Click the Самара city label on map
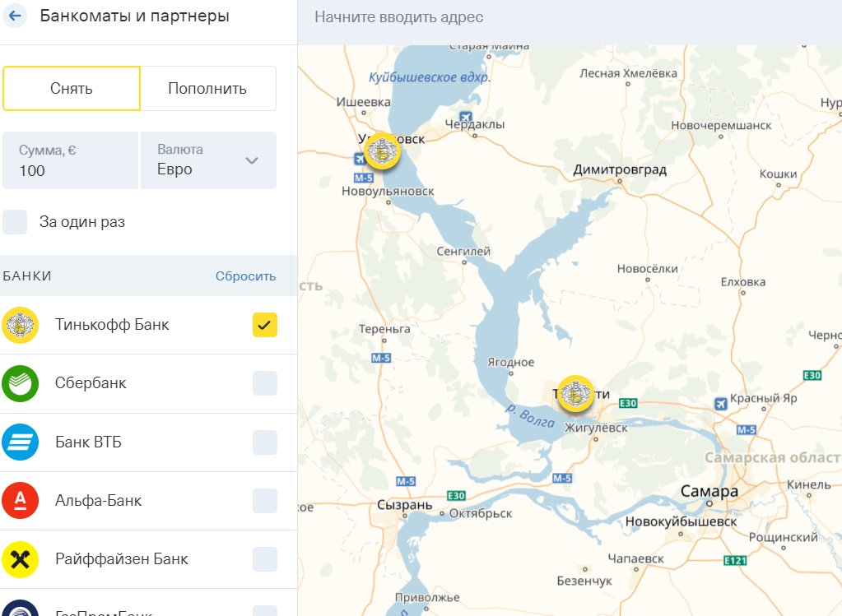 709,491
